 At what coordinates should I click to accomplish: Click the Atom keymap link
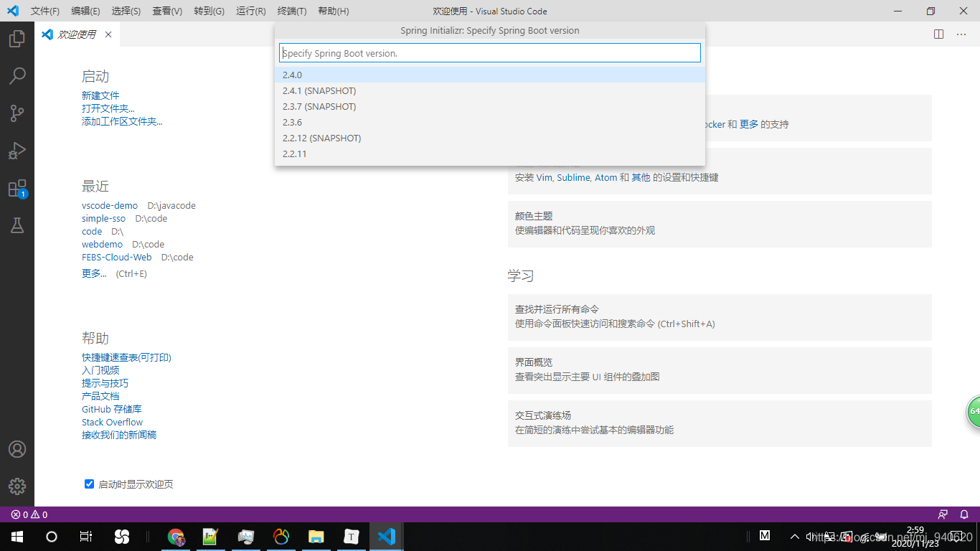pyautogui.click(x=606, y=177)
